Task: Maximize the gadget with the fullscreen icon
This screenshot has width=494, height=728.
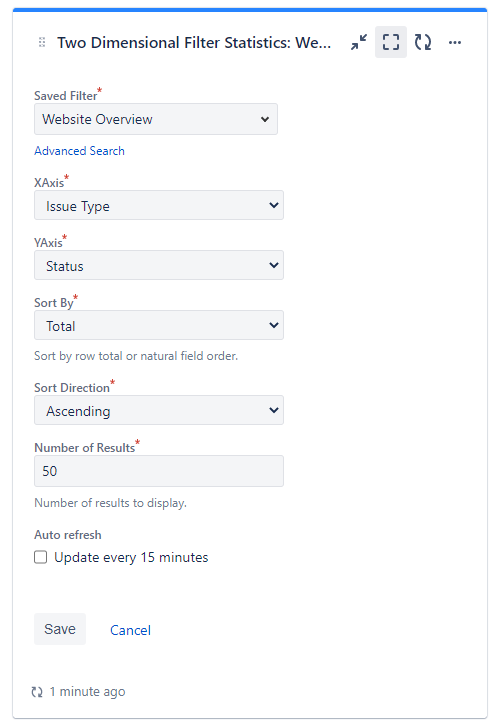Action: coord(391,42)
